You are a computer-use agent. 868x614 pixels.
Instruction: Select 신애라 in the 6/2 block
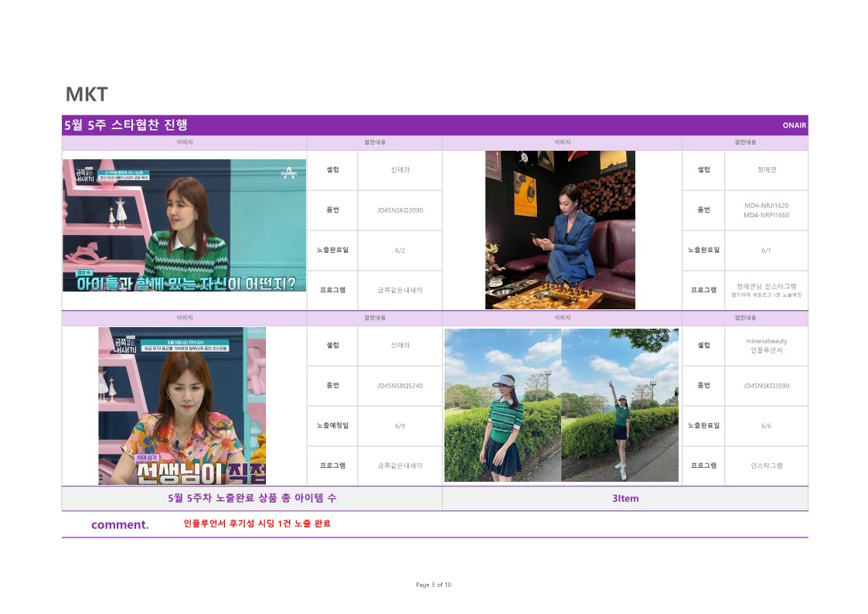tap(400, 170)
